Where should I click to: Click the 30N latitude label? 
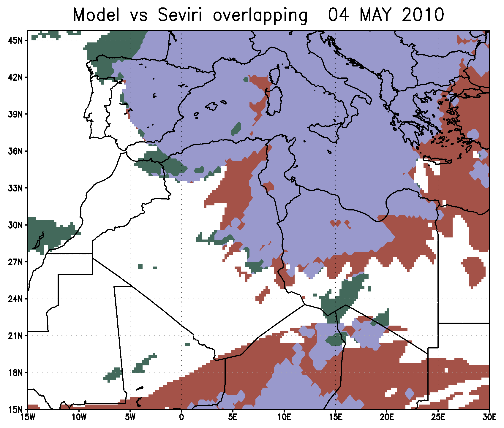(x=15, y=225)
